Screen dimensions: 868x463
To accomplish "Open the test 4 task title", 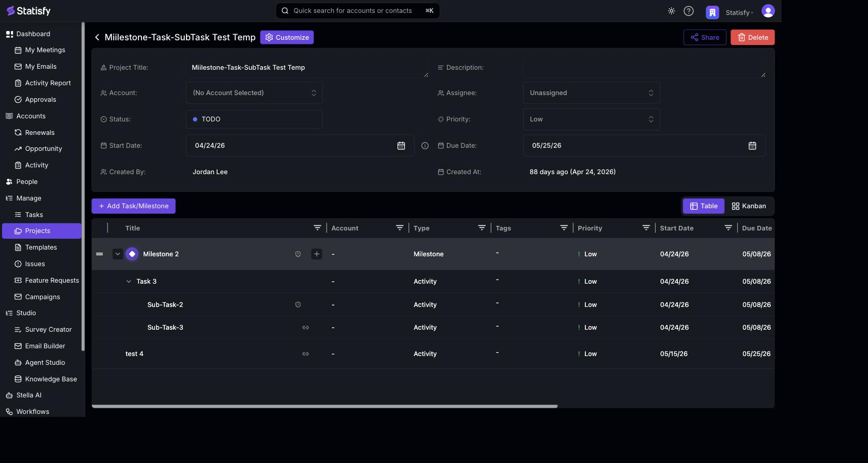I will coord(134,354).
